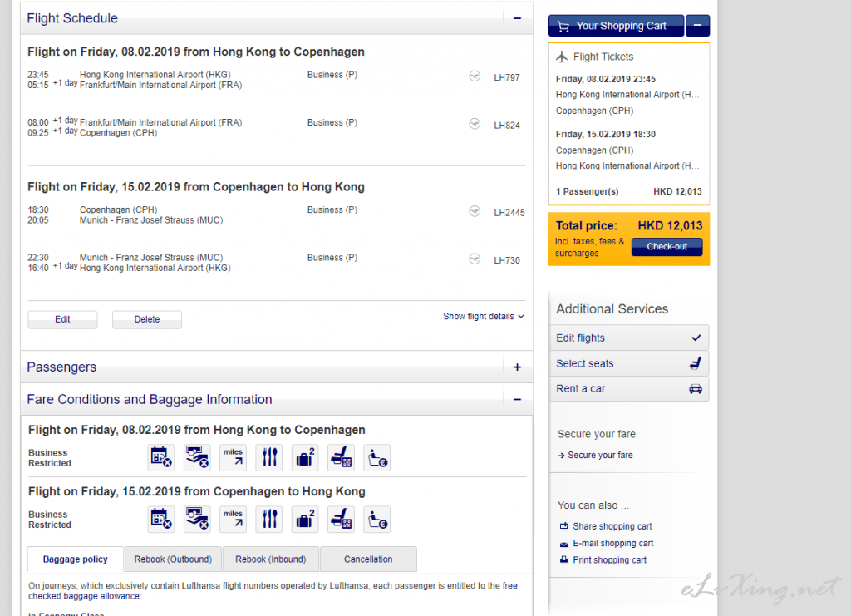Viewport: 851px width, 616px height.
Task: Click the Lufthansa logo icon beside flight LH797
Action: [475, 76]
